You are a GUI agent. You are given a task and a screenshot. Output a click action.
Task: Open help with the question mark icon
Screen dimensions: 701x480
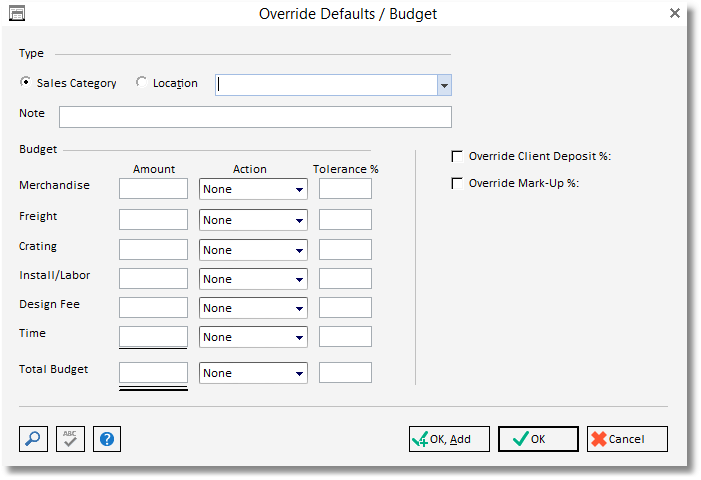pos(107,439)
